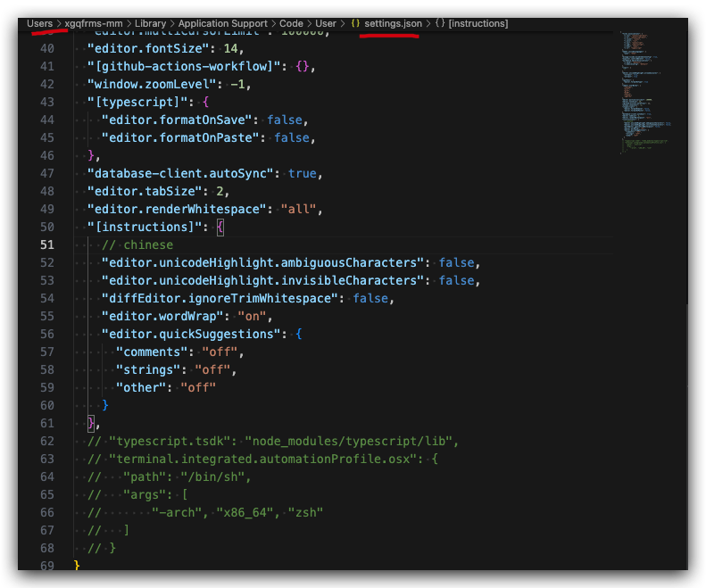Open Application Support breadcrumb segment
This screenshot has height=588, width=706.
pos(222,23)
